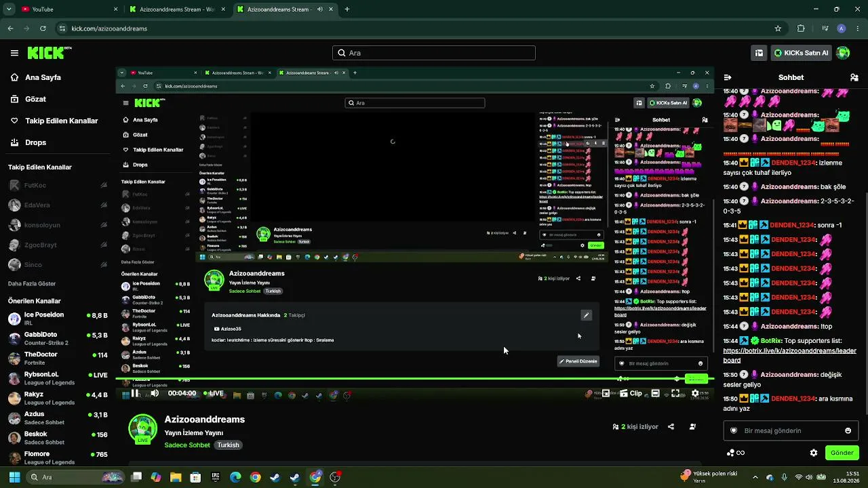The height and width of the screenshot is (488, 868).
Task: Click the KICKs Satın Al button
Action: [x=801, y=53]
